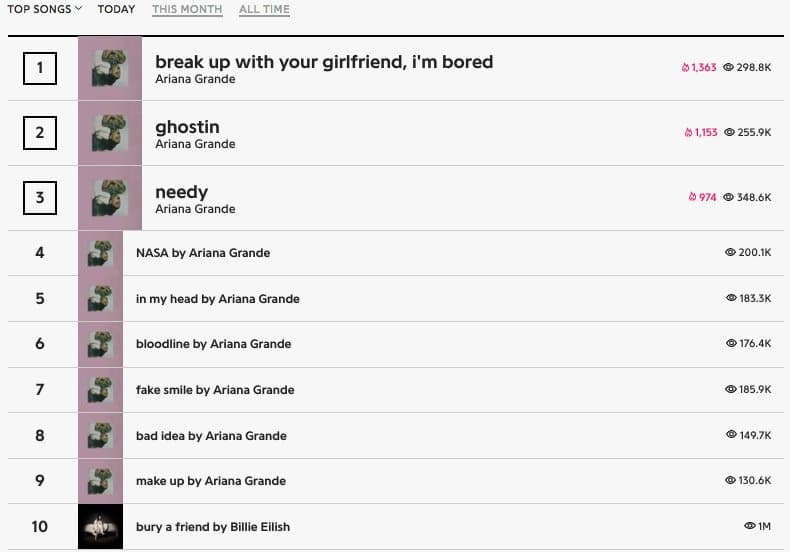Open the song 'break up with your girlfriend, i'm bored'
790x552 pixels.
[324, 62]
